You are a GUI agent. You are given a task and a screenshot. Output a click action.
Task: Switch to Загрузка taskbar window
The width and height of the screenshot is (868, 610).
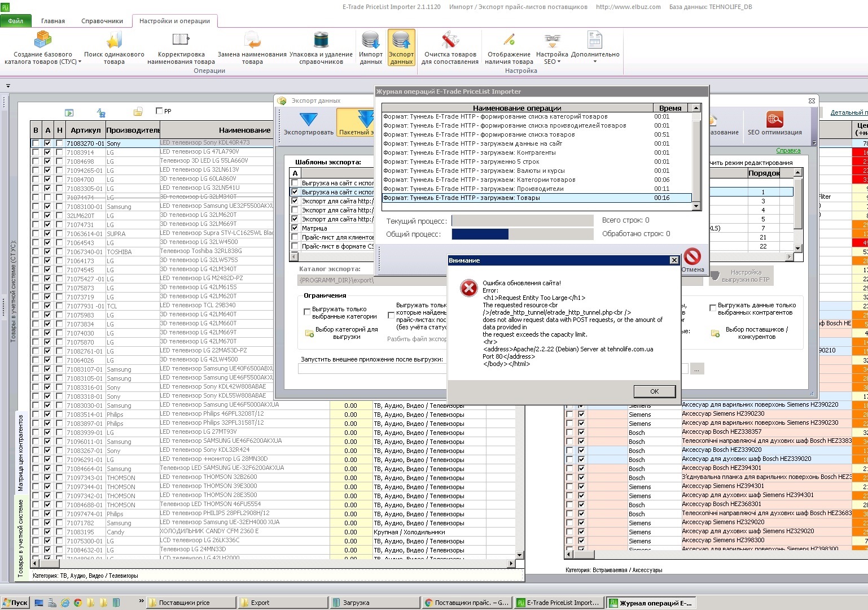coord(375,603)
